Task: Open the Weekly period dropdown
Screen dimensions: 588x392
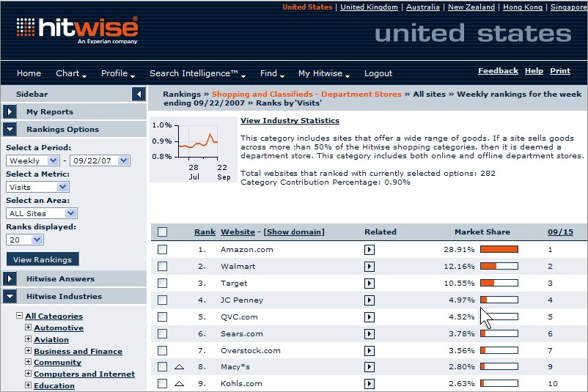Action: (33, 160)
